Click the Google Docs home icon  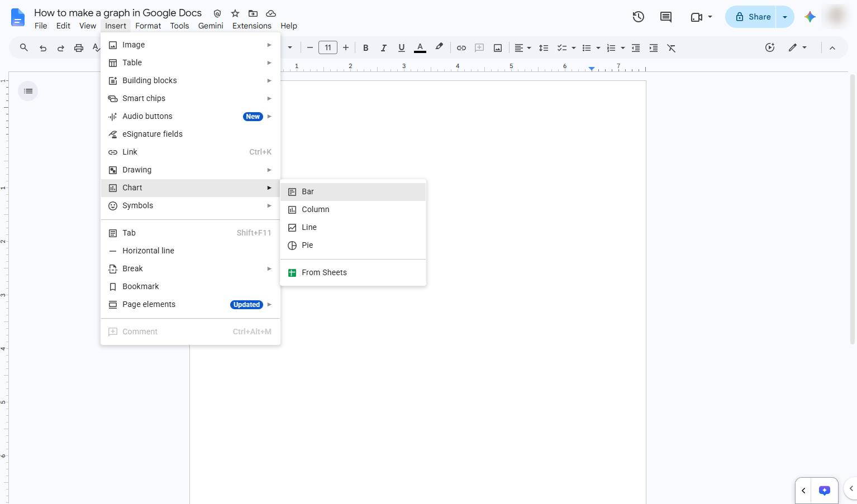18,17
